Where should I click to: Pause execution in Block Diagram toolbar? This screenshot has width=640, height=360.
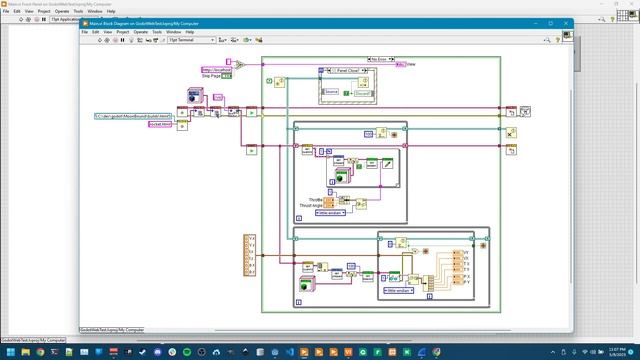click(x=122, y=40)
